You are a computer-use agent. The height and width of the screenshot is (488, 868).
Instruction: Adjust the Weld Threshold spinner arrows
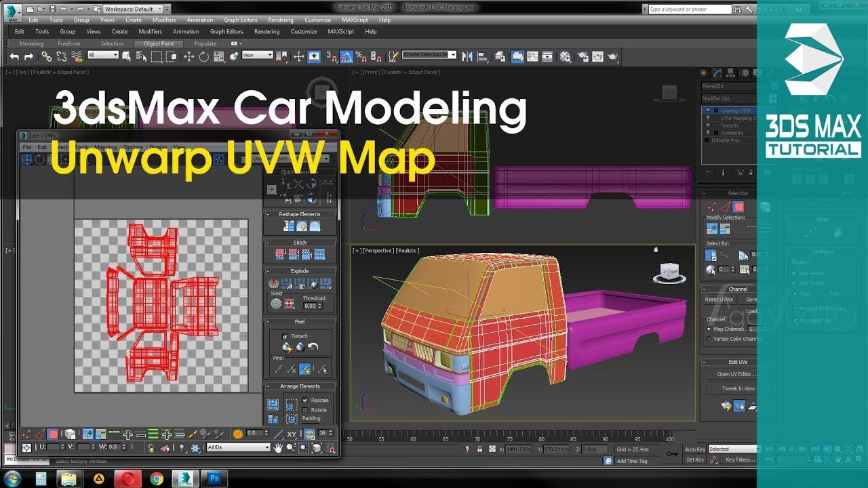point(319,306)
